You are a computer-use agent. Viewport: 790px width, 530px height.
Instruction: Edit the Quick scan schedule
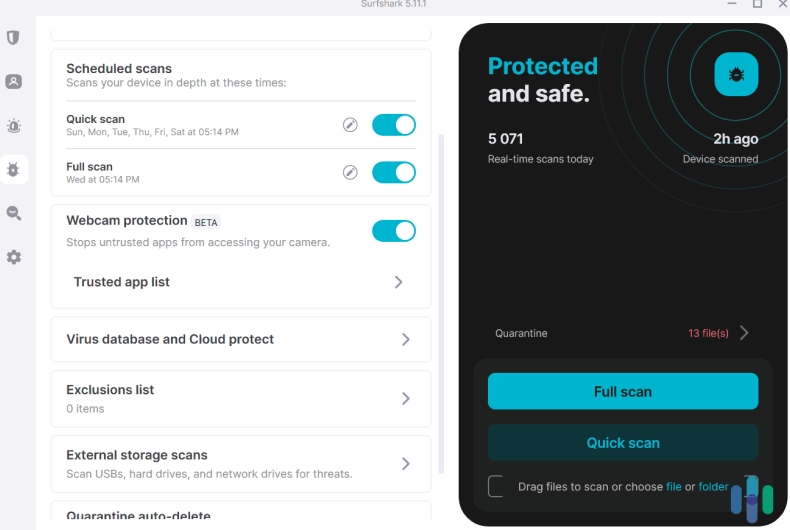click(x=350, y=125)
